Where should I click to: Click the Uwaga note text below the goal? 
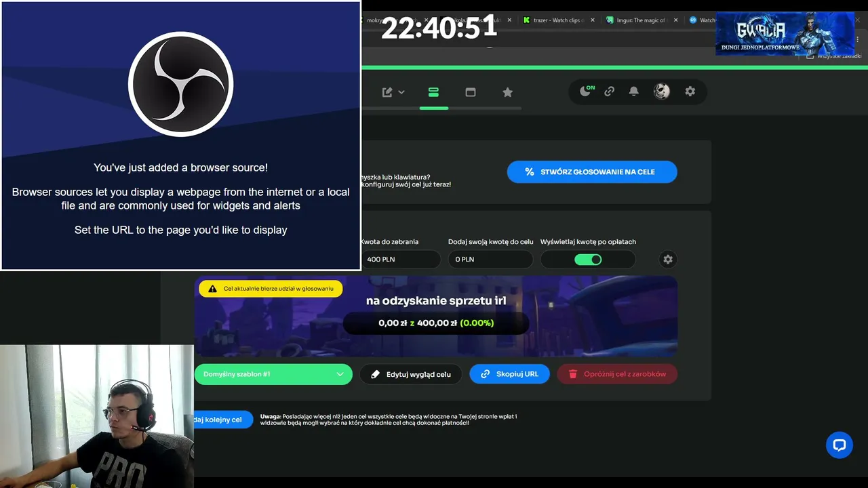(x=389, y=420)
